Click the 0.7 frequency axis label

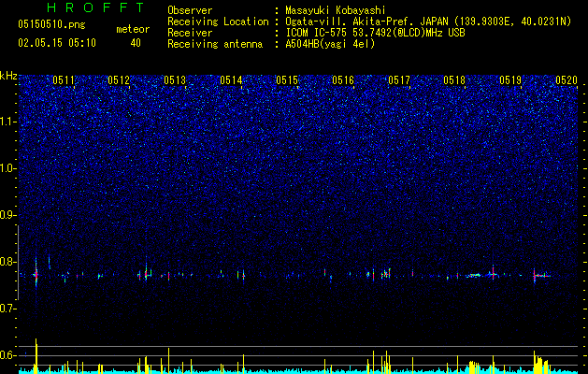click(x=7, y=309)
